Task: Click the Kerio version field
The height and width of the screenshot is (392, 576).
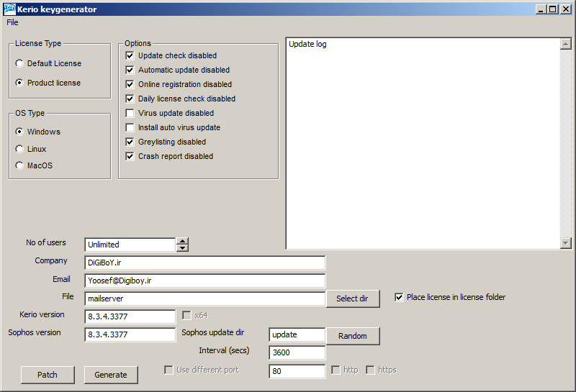Action: coord(130,316)
